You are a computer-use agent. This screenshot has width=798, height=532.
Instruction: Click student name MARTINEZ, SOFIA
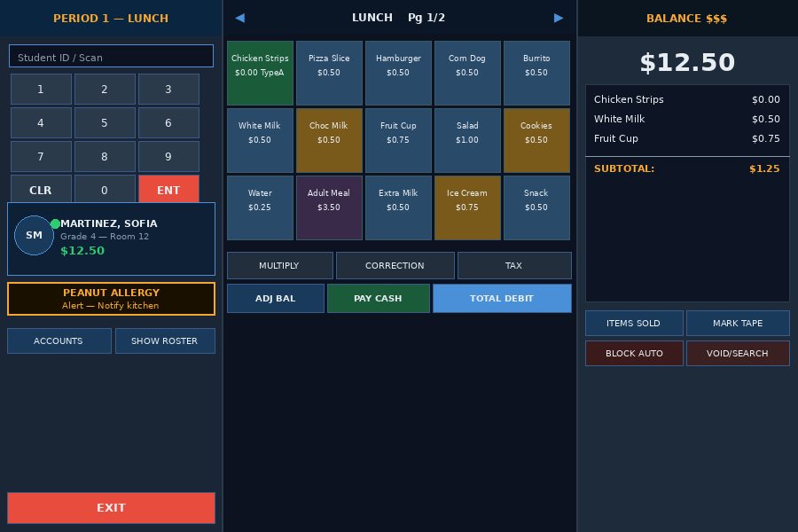[x=109, y=223]
